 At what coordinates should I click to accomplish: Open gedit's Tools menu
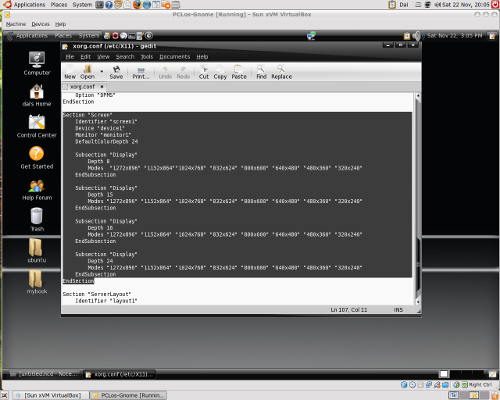tap(147, 57)
